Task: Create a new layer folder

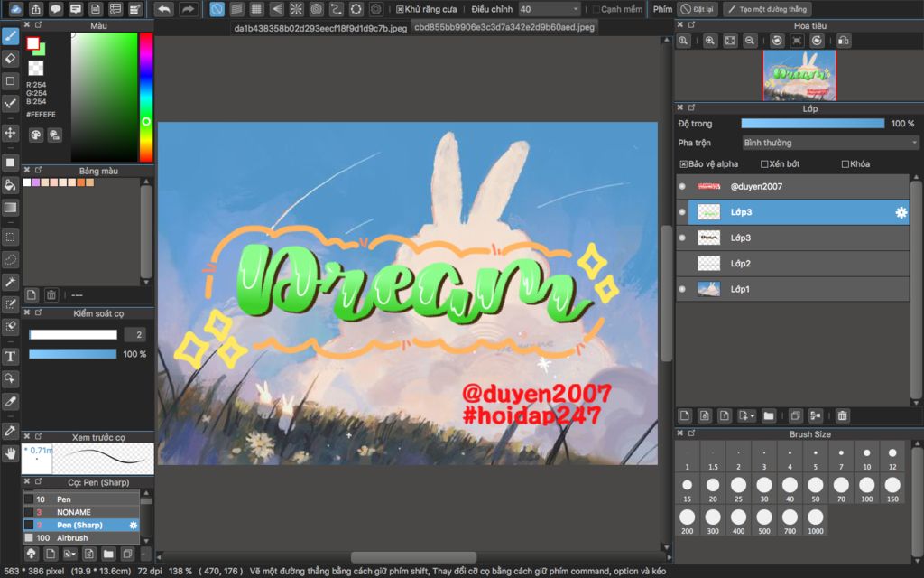Action: coord(769,415)
